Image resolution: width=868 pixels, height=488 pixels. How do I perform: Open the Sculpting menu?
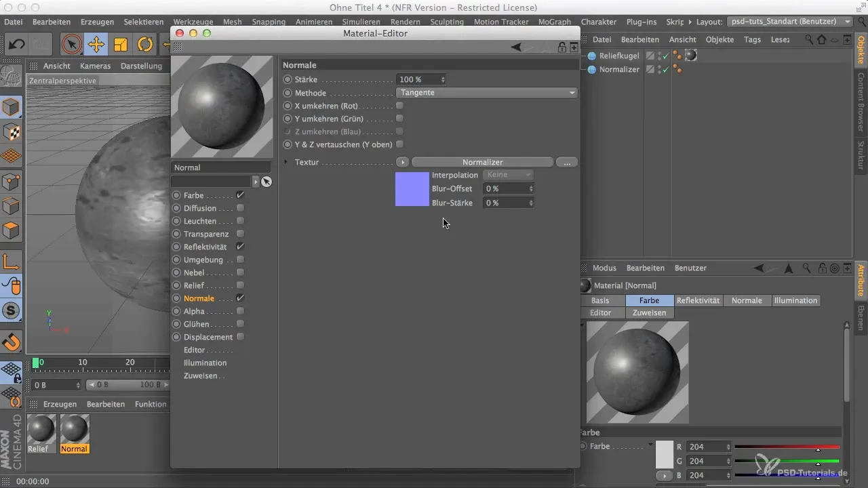447,22
